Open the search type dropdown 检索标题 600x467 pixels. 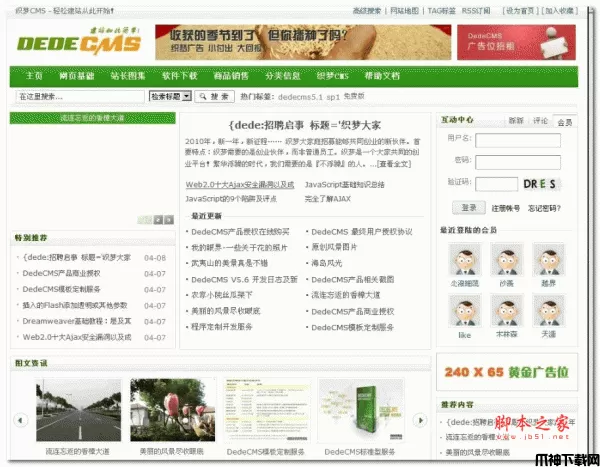170,96
